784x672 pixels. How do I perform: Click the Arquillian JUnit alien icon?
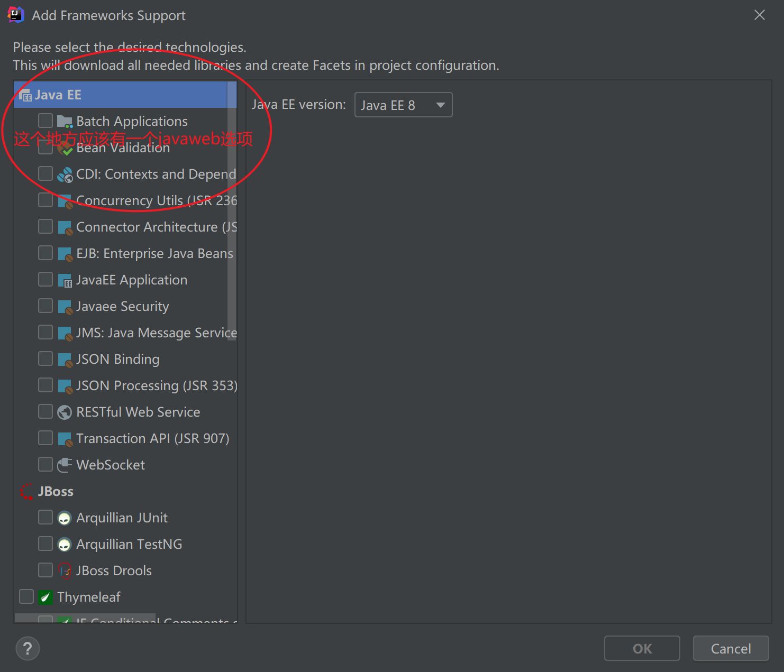pos(65,518)
